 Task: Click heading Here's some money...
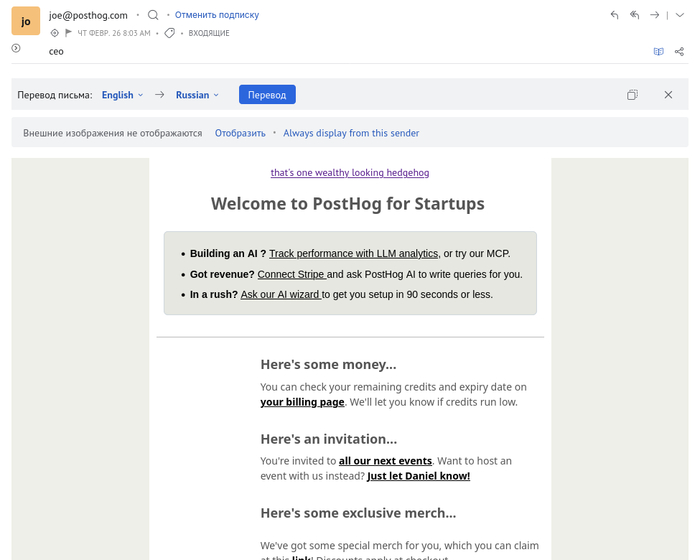coord(328,364)
